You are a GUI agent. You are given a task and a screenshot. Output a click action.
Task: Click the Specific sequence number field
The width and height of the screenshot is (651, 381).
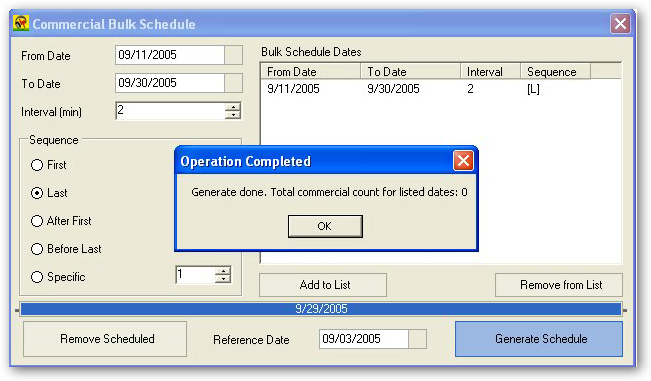[x=195, y=275]
